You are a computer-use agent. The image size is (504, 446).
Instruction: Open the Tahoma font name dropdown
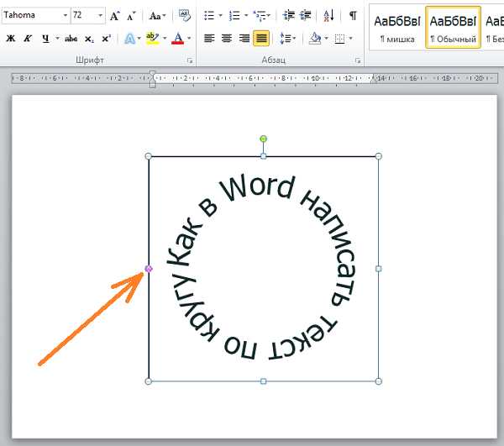click(65, 16)
